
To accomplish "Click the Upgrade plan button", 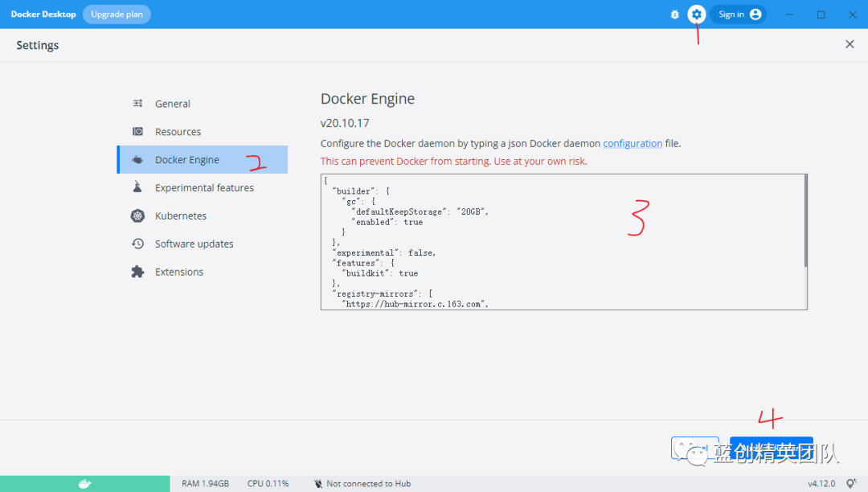I will click(x=117, y=14).
